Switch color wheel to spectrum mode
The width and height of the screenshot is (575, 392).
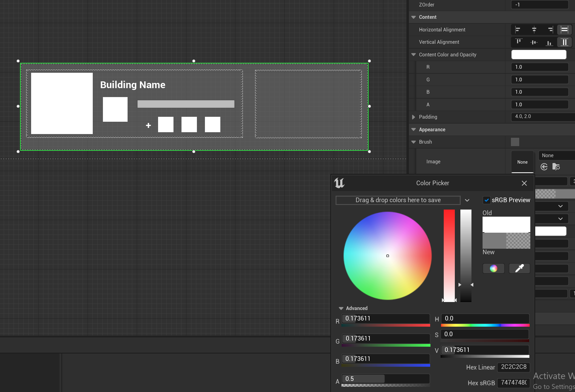point(493,268)
